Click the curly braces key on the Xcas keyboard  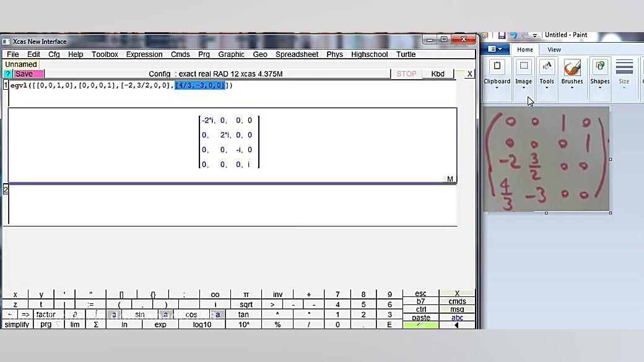point(153,295)
